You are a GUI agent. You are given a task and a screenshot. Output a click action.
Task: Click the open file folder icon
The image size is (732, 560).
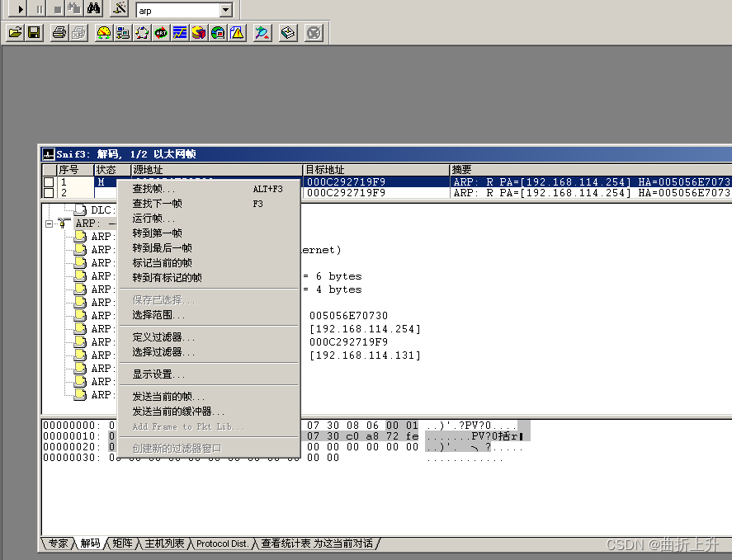point(15,33)
